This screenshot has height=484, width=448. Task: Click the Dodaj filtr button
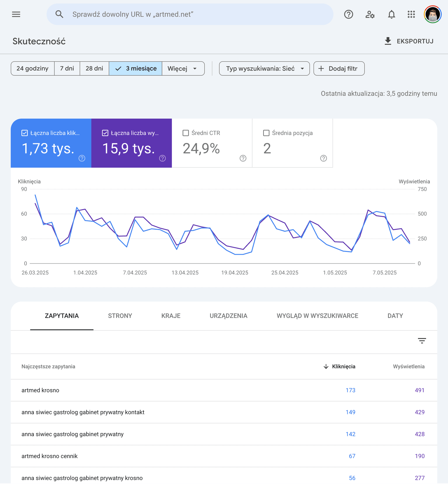coord(339,68)
